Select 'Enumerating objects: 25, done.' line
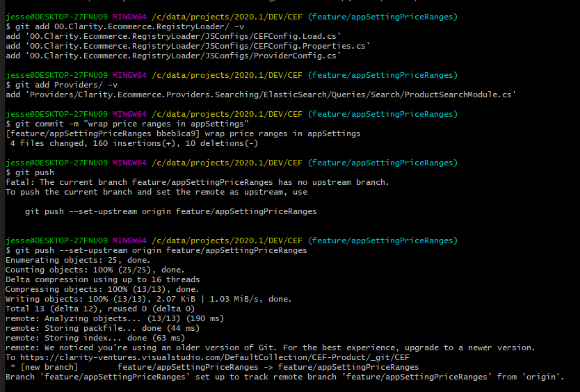The image size is (580, 392). [78, 260]
